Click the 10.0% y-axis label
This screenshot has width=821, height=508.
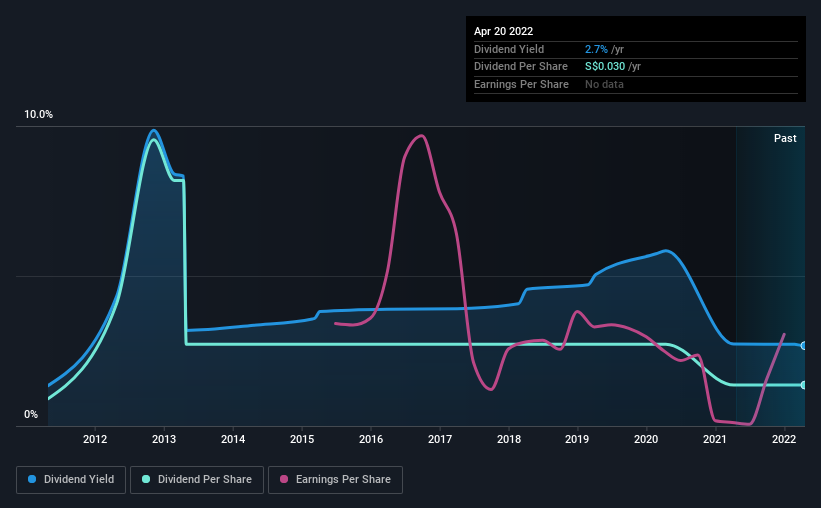click(38, 115)
